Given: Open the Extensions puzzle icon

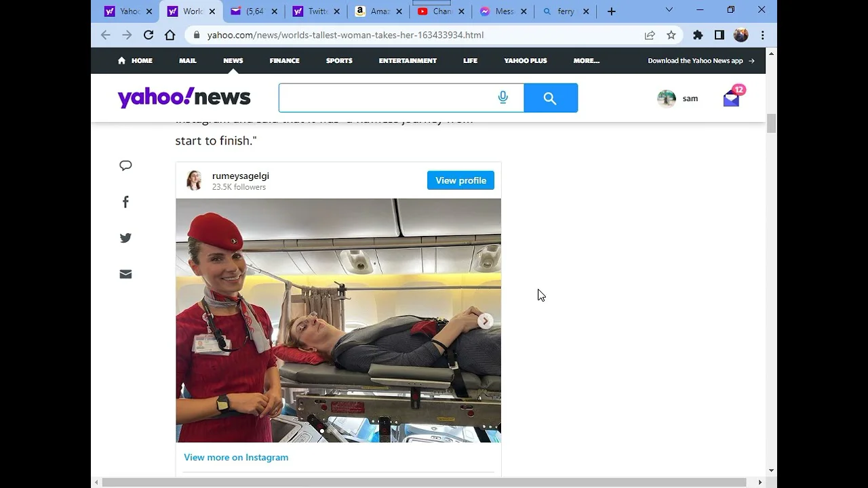Looking at the screenshot, I should click(x=698, y=35).
